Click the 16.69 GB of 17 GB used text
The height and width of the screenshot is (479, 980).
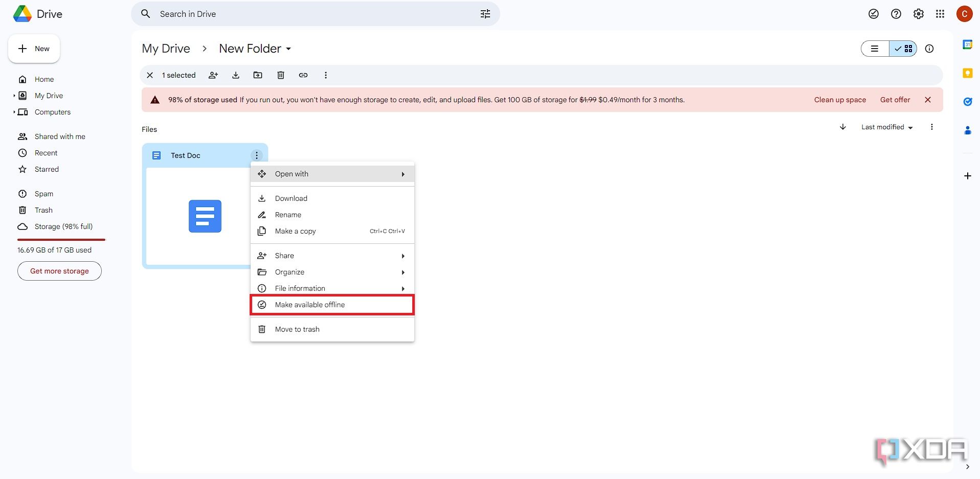[54, 250]
